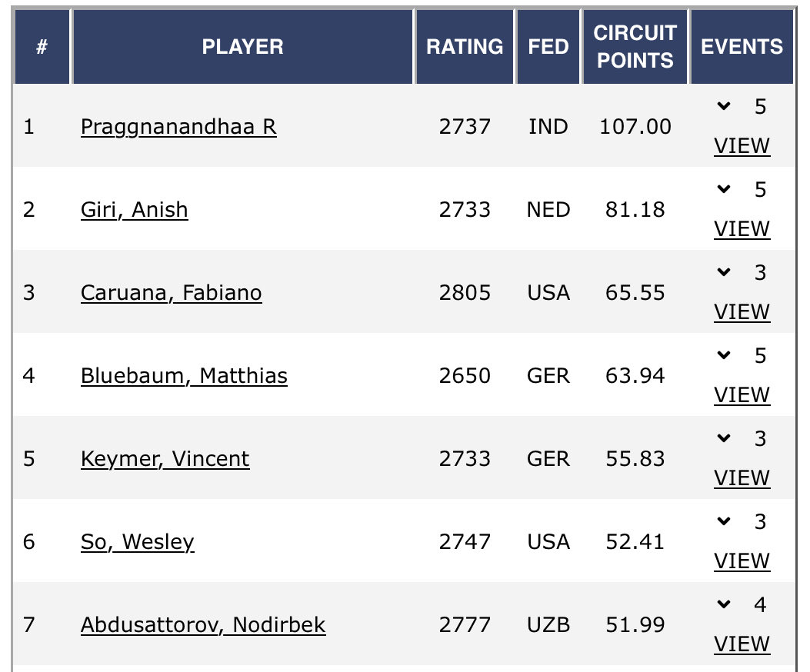This screenshot has height=672, width=810.
Task: Click the Caruana, Fabiano name link
Action: click(x=171, y=293)
